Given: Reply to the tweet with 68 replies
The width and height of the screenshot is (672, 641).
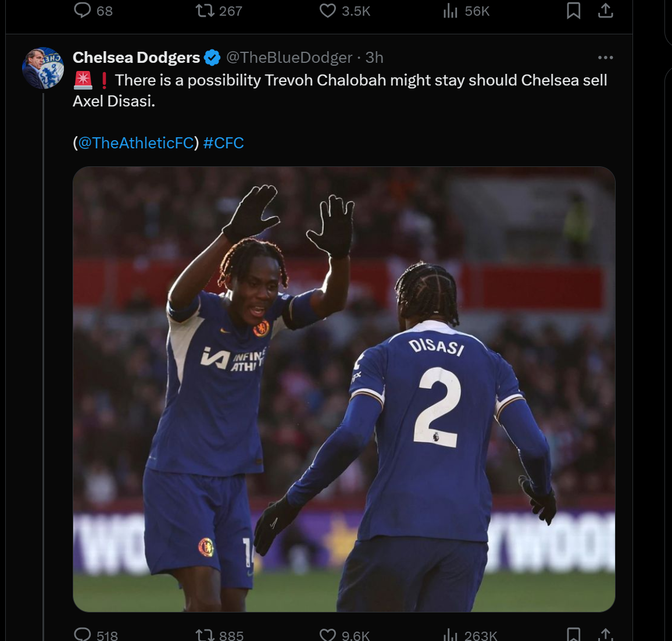Looking at the screenshot, I should click(x=83, y=10).
